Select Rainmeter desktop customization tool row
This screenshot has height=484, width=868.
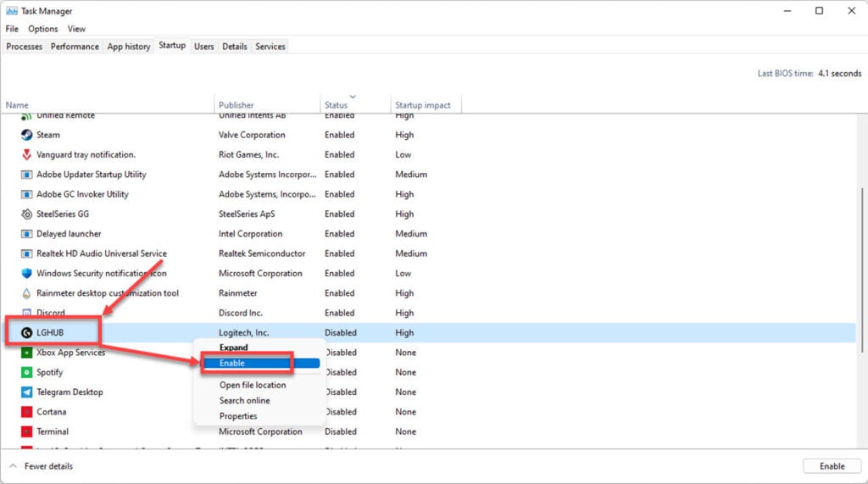pyautogui.click(x=108, y=293)
